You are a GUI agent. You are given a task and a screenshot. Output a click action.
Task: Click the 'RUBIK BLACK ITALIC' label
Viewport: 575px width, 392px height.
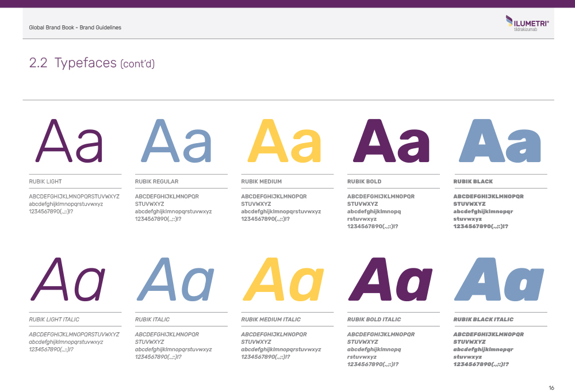point(483,320)
